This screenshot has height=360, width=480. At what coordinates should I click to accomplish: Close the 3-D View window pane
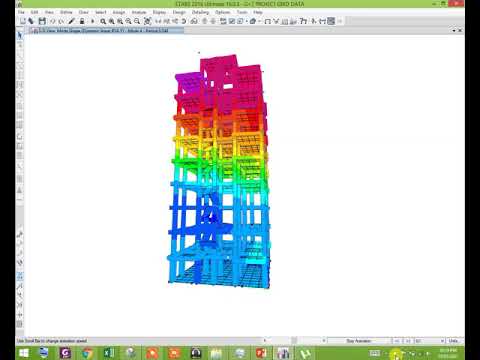pos(460,30)
